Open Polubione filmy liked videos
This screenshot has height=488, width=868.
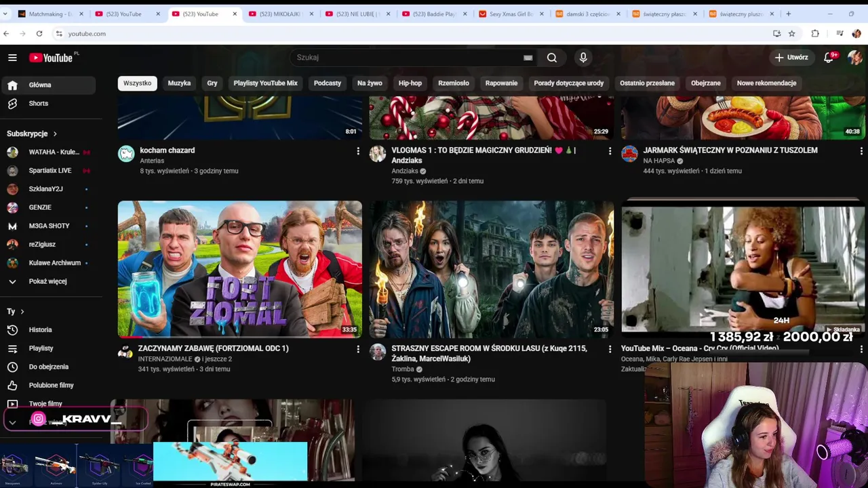(x=47, y=385)
